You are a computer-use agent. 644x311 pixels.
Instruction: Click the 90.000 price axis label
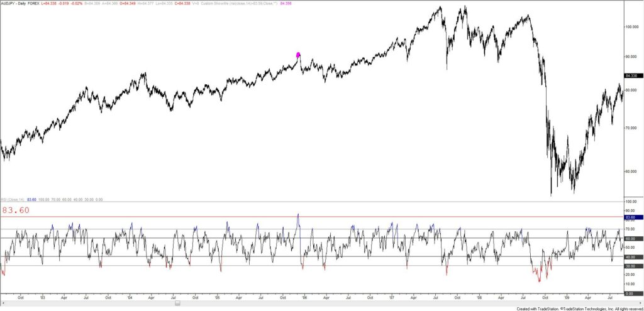tap(631, 57)
